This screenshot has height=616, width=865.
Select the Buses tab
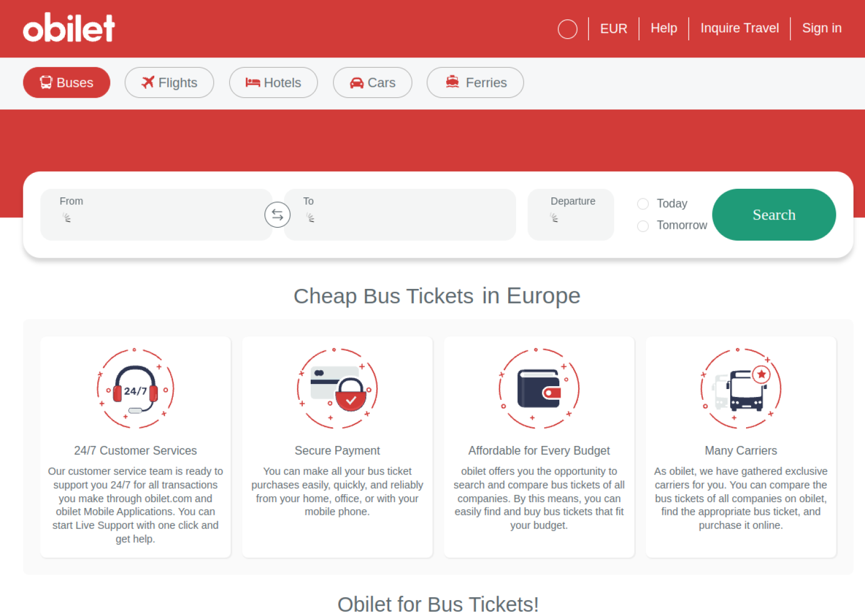click(x=67, y=82)
